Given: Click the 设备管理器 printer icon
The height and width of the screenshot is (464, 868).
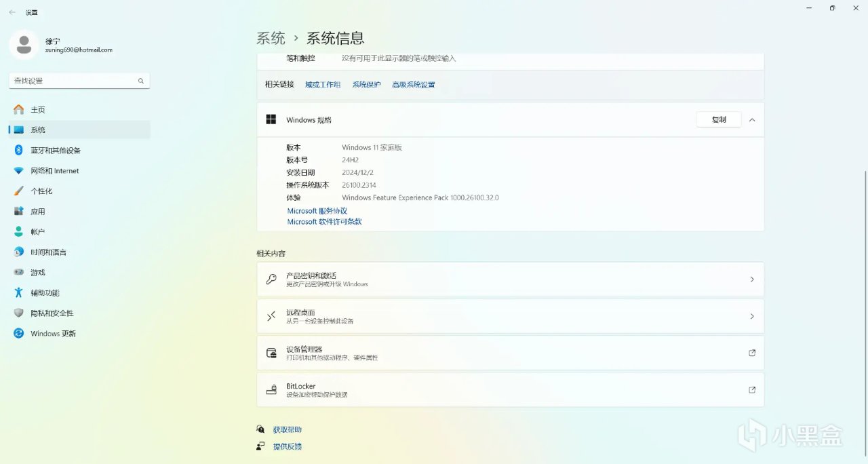Looking at the screenshot, I should click(271, 353).
